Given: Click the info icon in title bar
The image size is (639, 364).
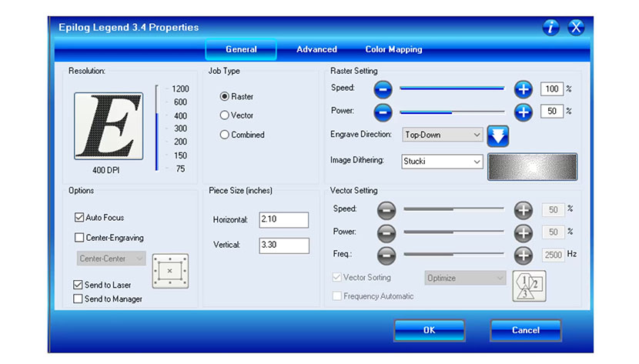Looking at the screenshot, I should tap(550, 28).
